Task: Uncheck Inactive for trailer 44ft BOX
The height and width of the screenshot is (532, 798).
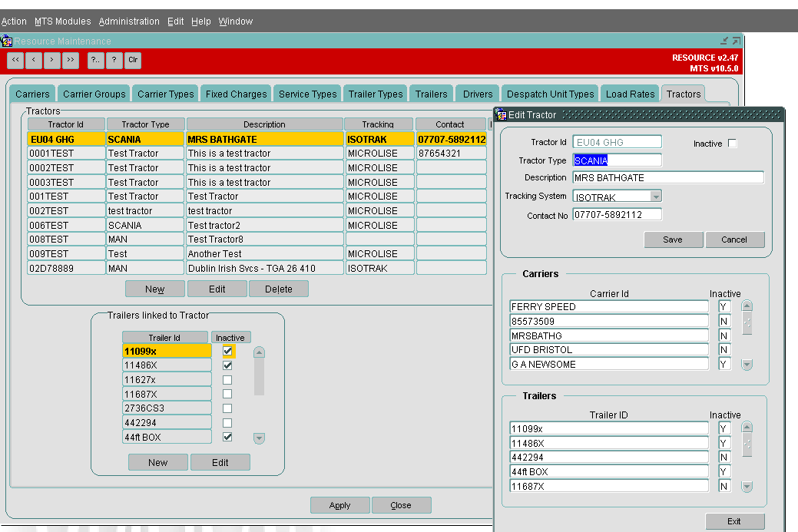Action: (x=227, y=437)
